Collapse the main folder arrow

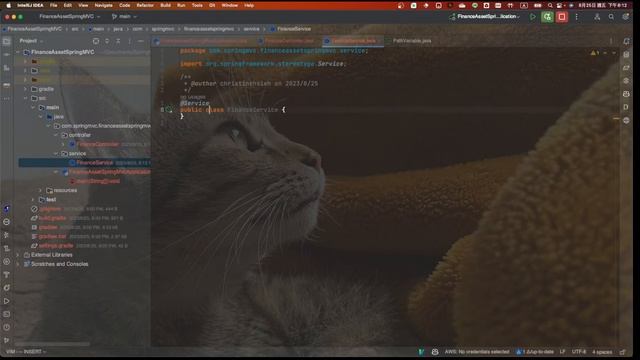pyautogui.click(x=33, y=107)
